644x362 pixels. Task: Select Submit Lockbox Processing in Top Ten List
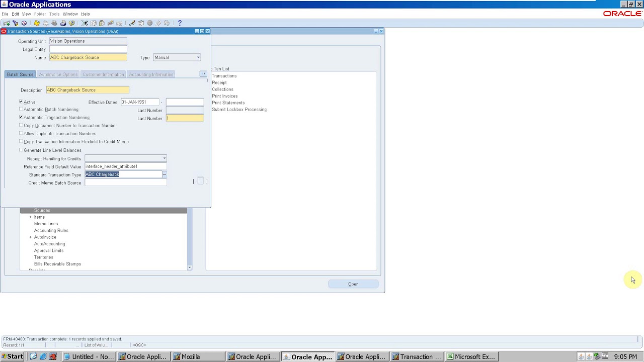[239, 110]
